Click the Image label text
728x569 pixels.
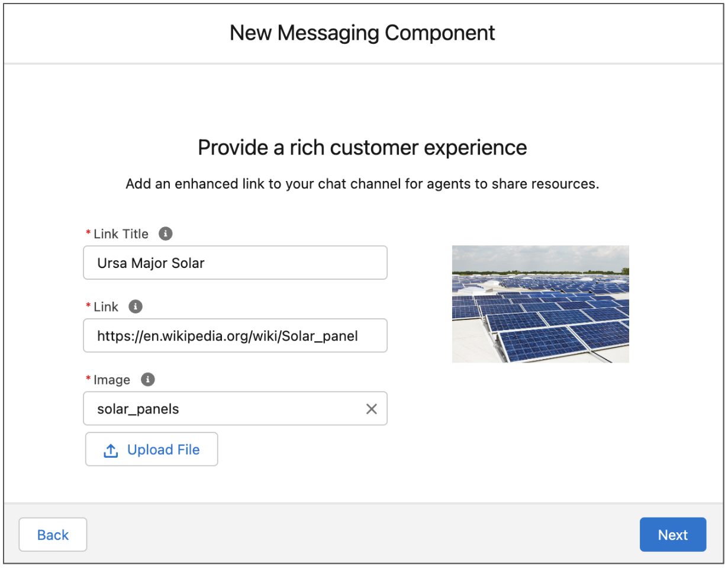tap(112, 380)
